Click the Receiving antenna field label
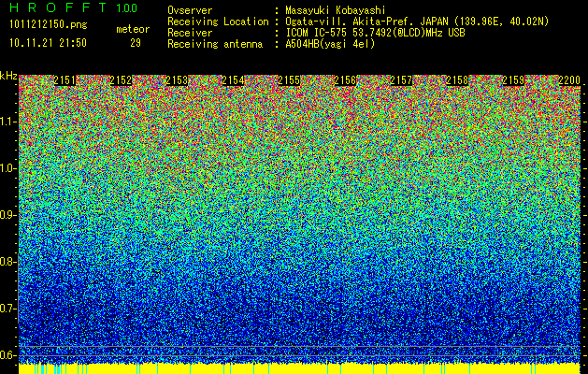The width and height of the screenshot is (588, 374). tap(215, 44)
